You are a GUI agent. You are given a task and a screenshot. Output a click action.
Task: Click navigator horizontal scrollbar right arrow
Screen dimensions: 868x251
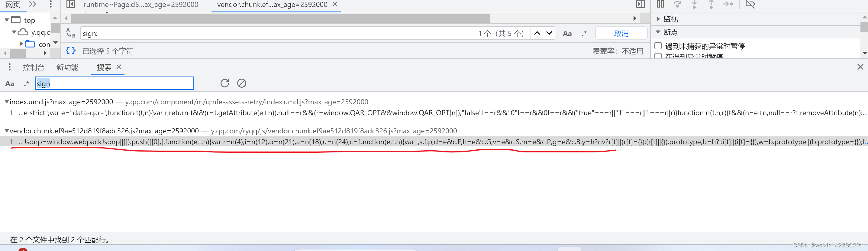click(45, 53)
